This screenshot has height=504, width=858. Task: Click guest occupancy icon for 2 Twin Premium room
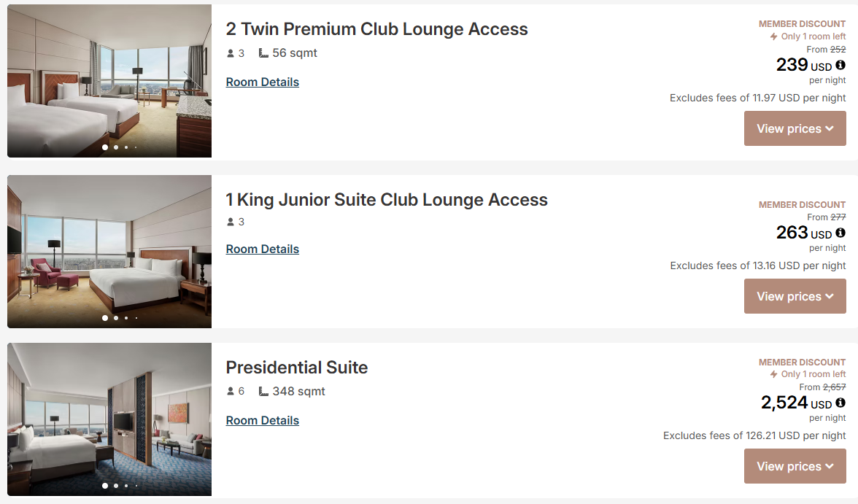(x=231, y=53)
